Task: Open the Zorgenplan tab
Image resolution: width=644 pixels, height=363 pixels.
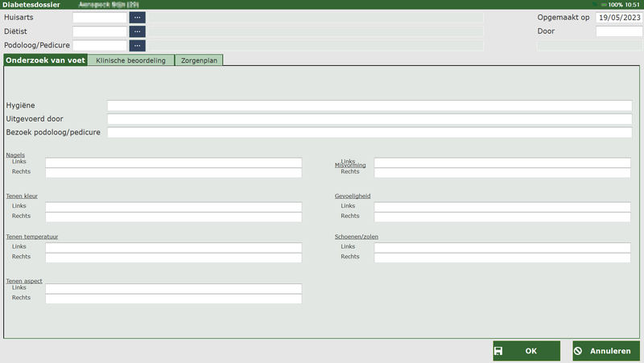Action: tap(199, 60)
